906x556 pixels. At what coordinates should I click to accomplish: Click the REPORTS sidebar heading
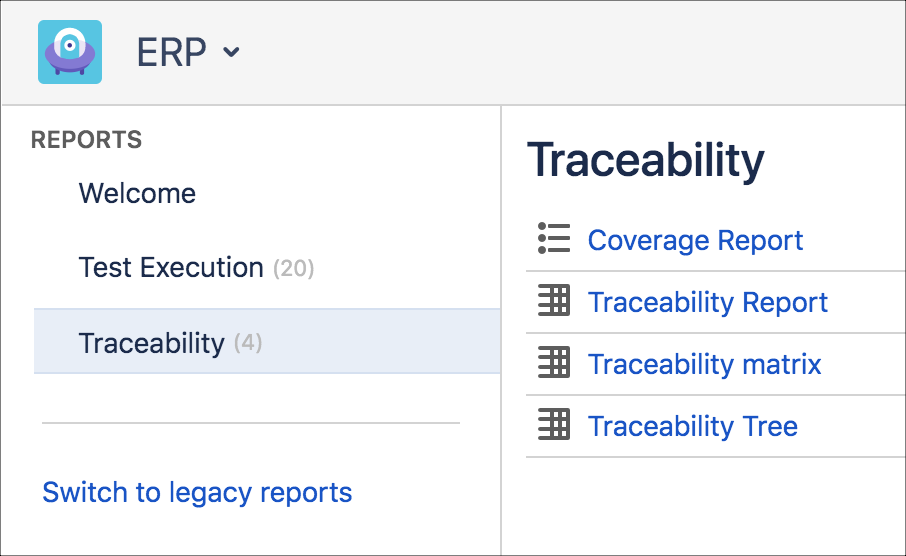86,140
